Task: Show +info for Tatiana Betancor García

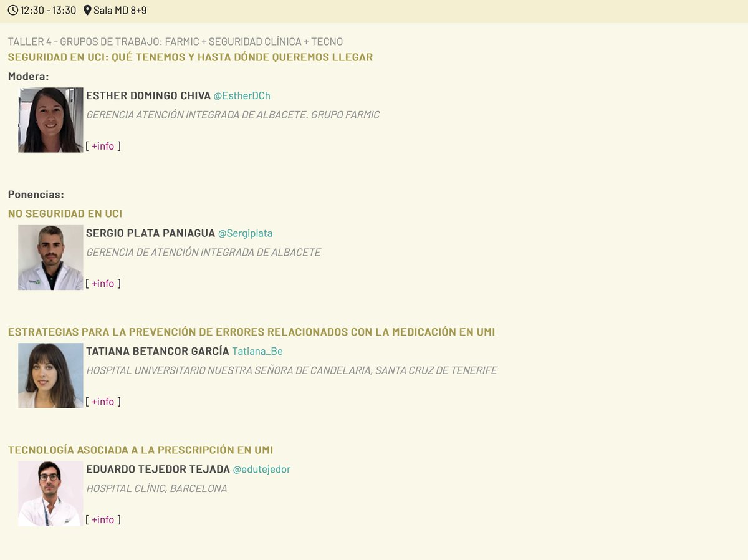Action: coord(103,402)
